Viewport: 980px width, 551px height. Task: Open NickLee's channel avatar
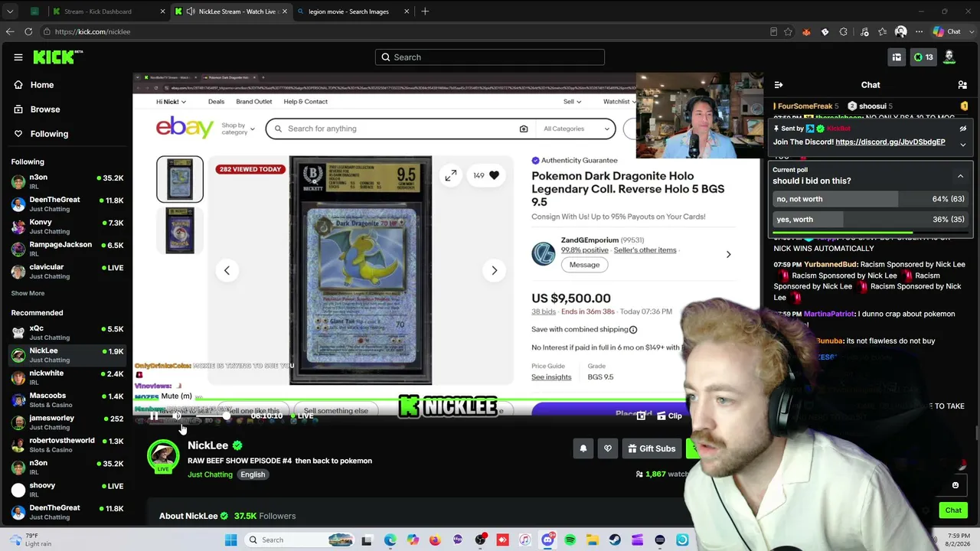coord(163,455)
